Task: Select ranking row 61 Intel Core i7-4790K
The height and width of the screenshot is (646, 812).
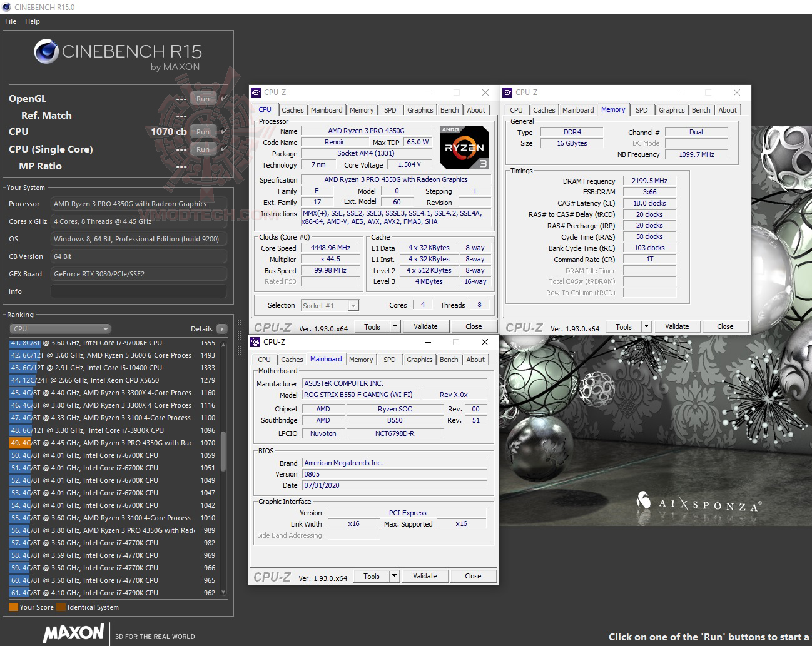Action: click(x=113, y=593)
